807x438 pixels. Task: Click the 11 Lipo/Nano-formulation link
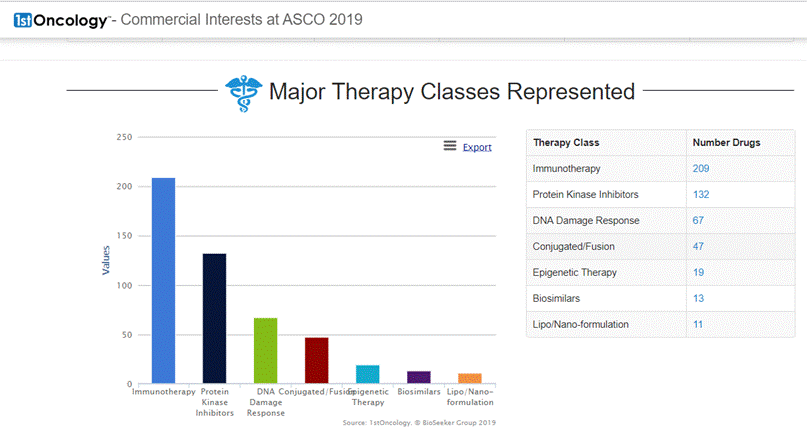point(698,324)
